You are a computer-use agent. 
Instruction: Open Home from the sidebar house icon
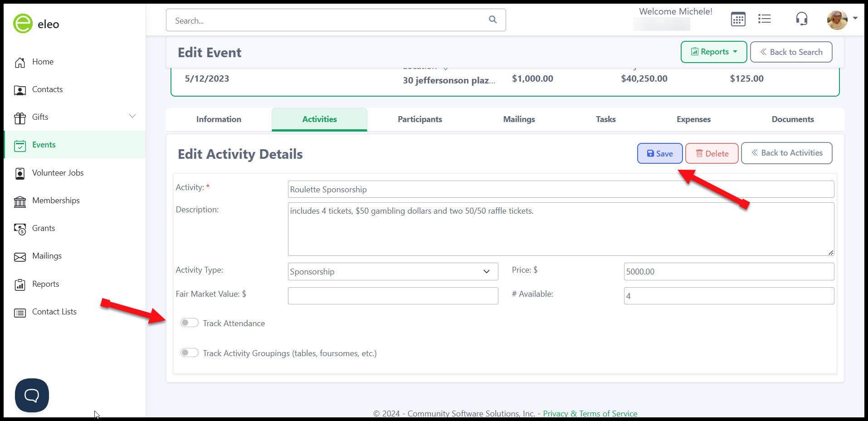20,62
